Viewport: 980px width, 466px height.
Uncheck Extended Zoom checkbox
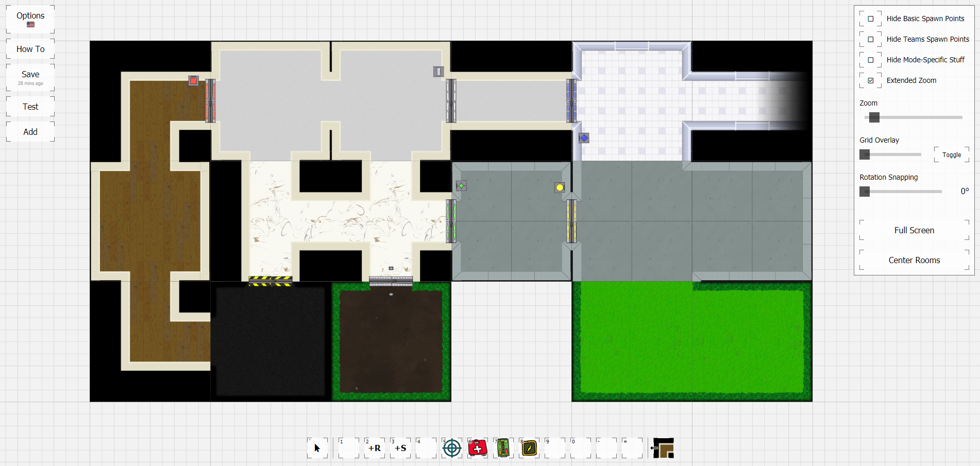(871, 80)
